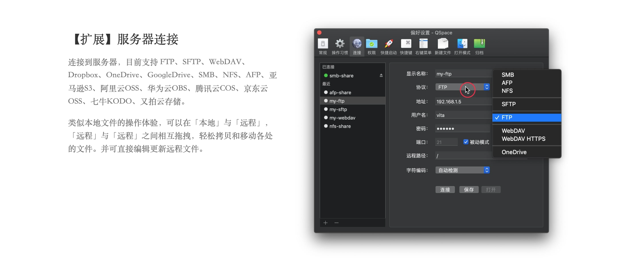This screenshot has width=644, height=274.
Task: Expand the 字符编码 encoding dropdown
Action: (x=462, y=170)
